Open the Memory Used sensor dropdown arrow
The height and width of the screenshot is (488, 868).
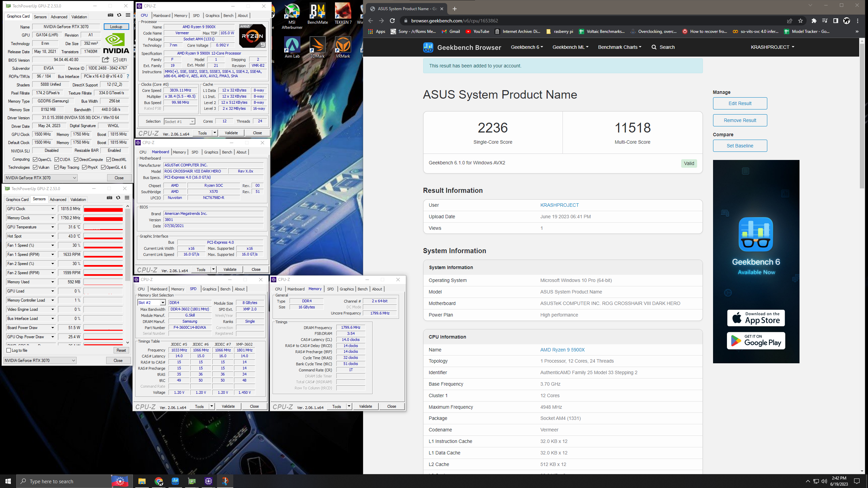point(53,282)
